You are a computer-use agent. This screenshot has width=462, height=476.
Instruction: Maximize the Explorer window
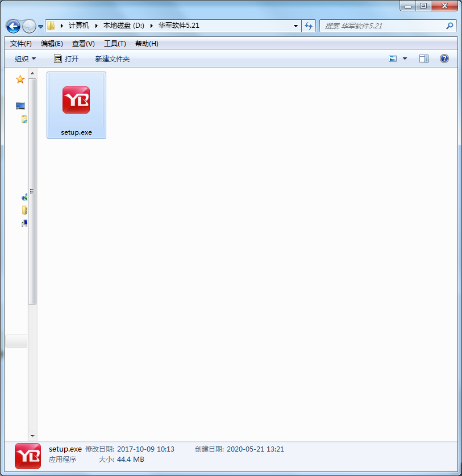[x=423, y=6]
